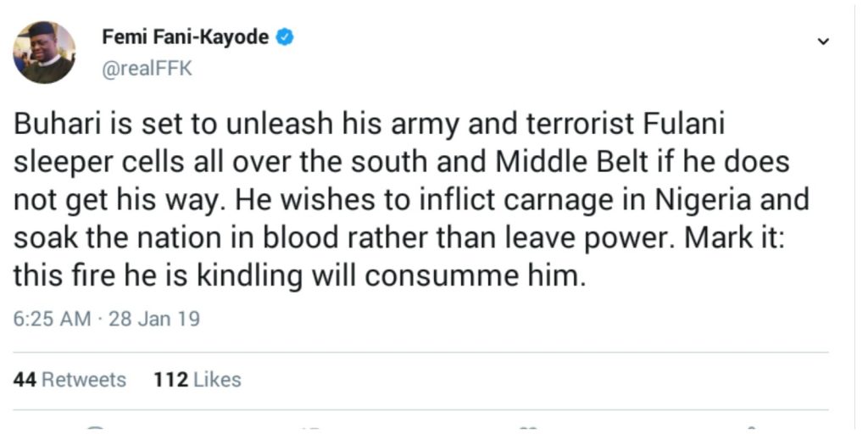Click the blue verified badge
Viewport: 868px width, 434px height.
pos(286,38)
